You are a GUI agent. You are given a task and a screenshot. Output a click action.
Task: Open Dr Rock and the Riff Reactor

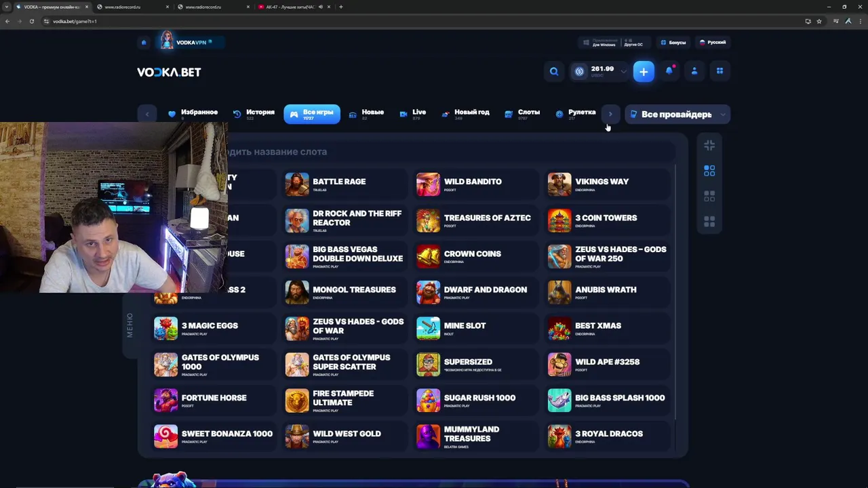[x=344, y=220]
